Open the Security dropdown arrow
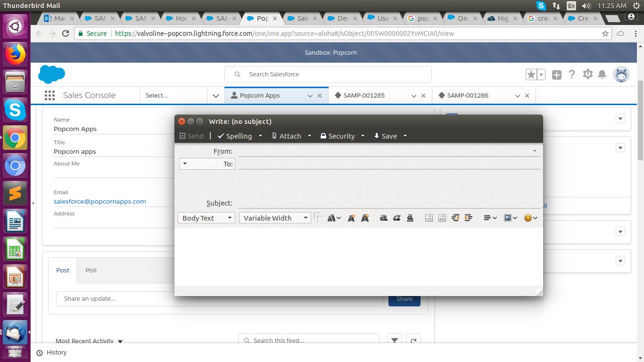644x362 pixels. coord(363,136)
